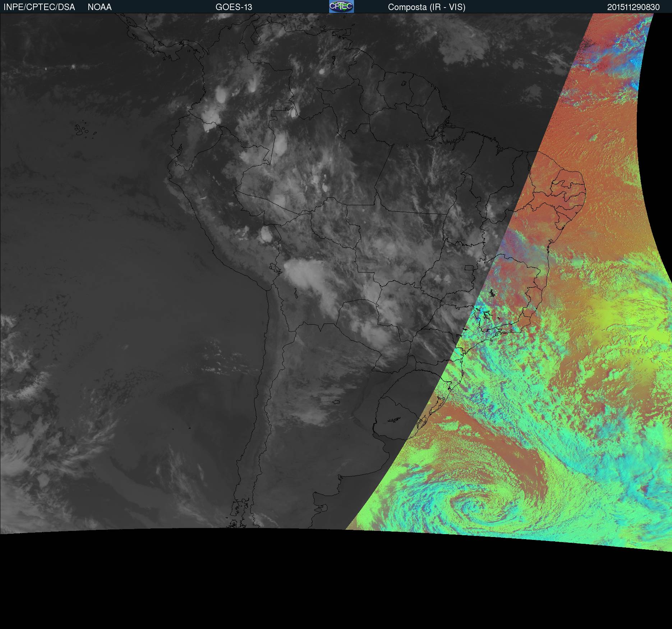672x629 pixels.
Task: Click the 'INPE/CPTEC/DSA' header text
Action: (39, 7)
